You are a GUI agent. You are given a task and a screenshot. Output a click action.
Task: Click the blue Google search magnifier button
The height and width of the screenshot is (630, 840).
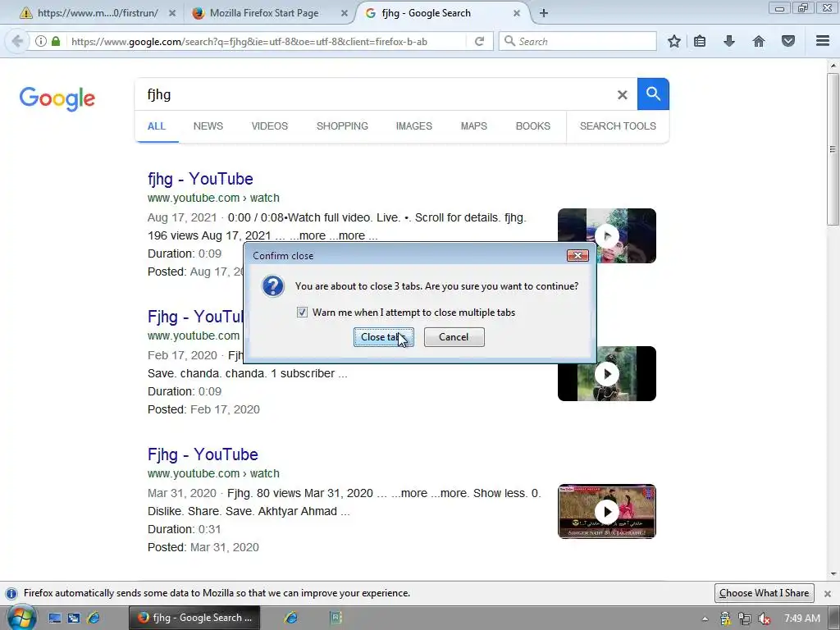coord(653,94)
